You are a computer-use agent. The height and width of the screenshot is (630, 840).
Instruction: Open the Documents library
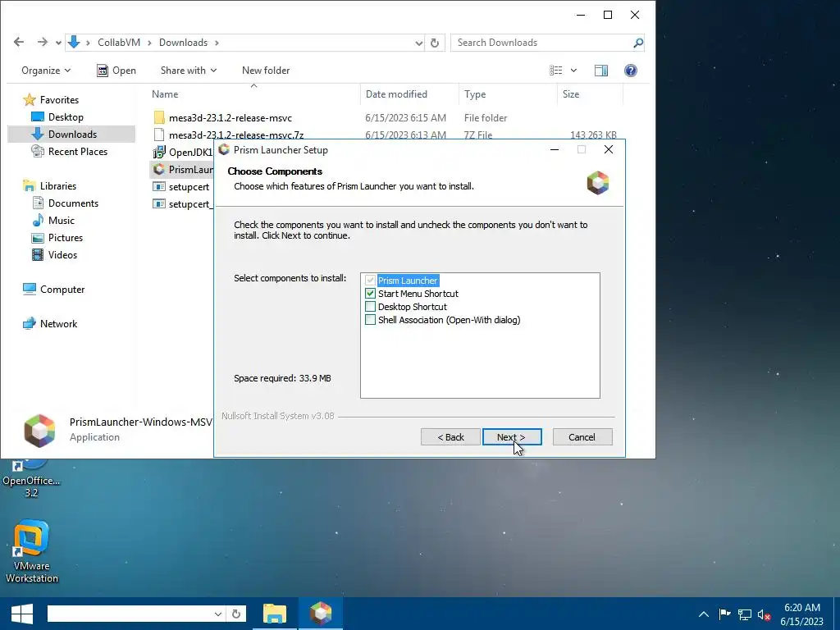pos(66,203)
